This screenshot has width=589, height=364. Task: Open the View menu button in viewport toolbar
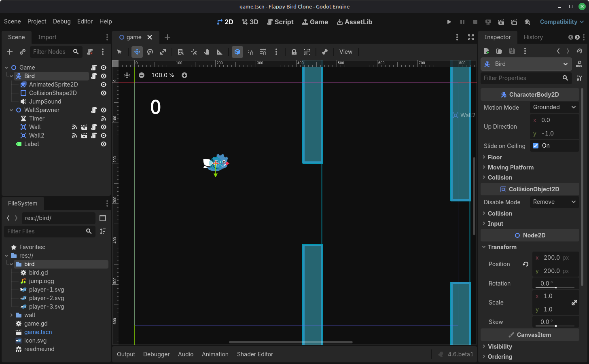click(x=346, y=52)
